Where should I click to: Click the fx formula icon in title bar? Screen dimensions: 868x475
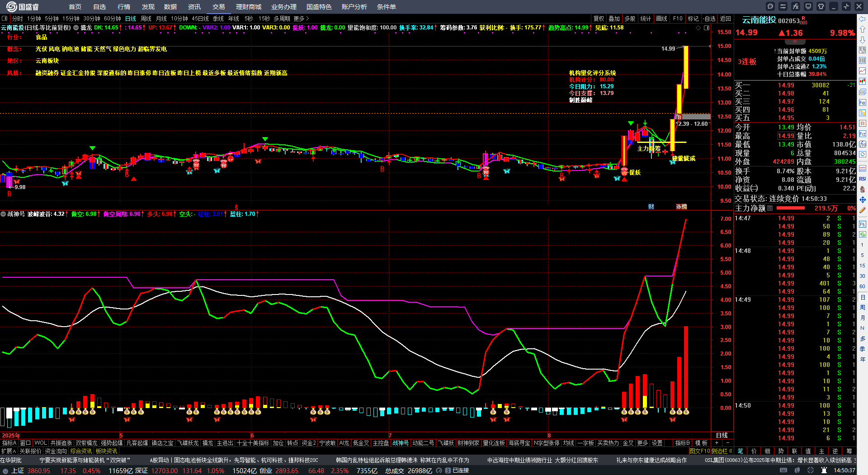(x=796, y=6)
